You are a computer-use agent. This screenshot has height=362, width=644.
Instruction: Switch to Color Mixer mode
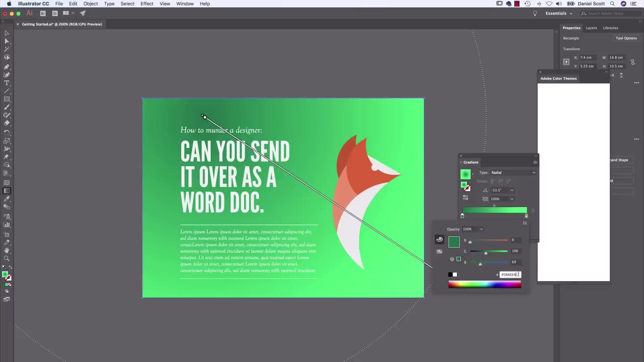439,240
